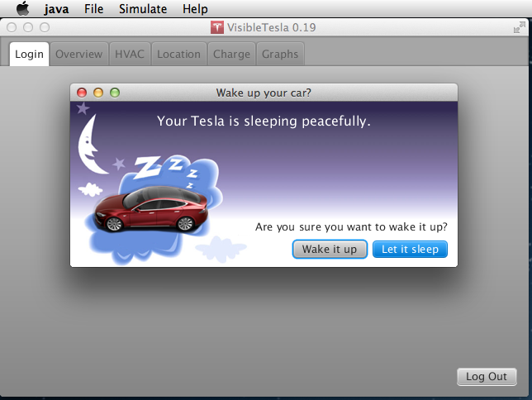Zoom the Wake up your car dialog
The width and height of the screenshot is (532, 400).
coord(115,93)
